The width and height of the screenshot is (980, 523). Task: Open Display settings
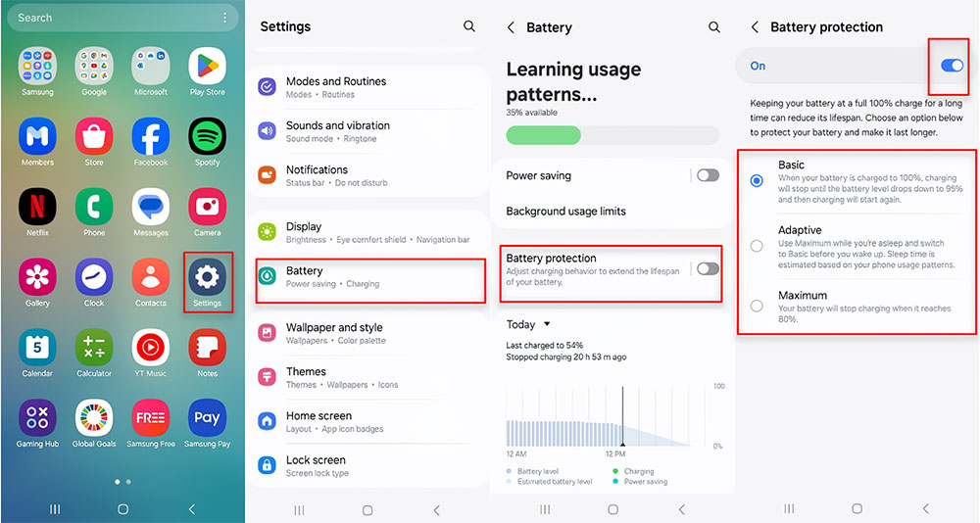click(370, 232)
